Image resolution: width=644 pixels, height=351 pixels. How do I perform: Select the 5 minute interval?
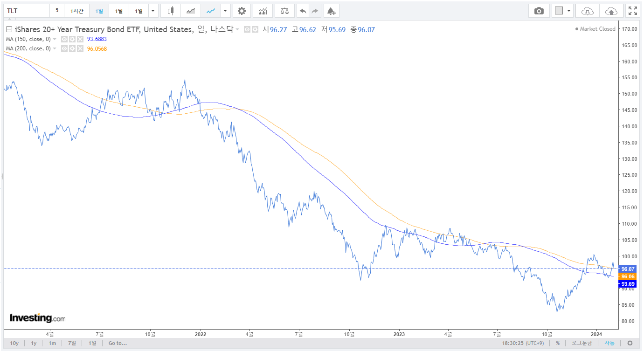click(x=57, y=11)
